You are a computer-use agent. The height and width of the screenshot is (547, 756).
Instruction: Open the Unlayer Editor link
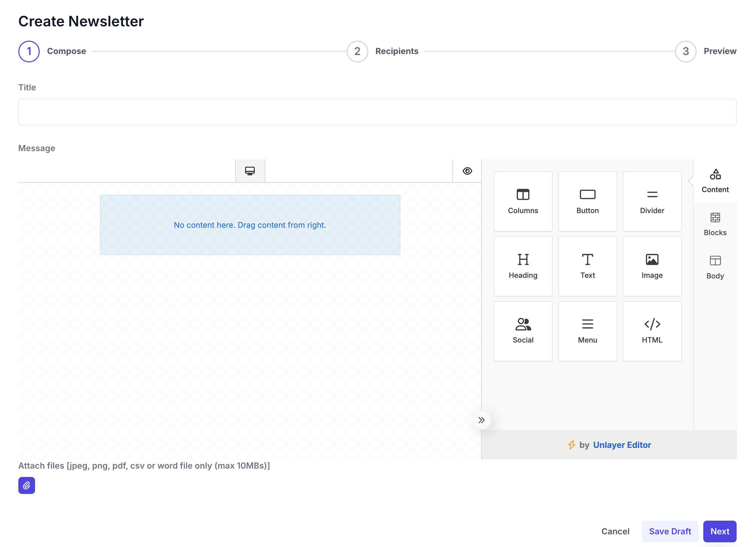click(x=622, y=445)
